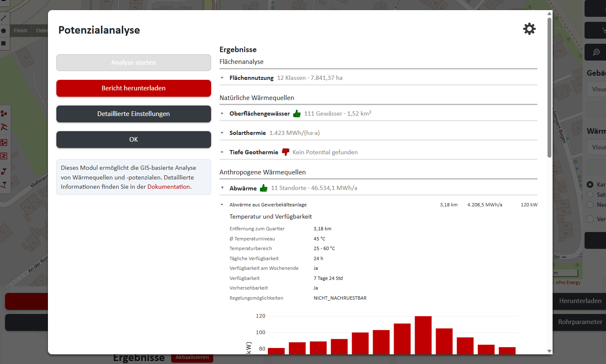606x364 pixels.
Task: Collapse Abwärme aus Gewerbekälteanlage details
Action: click(x=222, y=205)
